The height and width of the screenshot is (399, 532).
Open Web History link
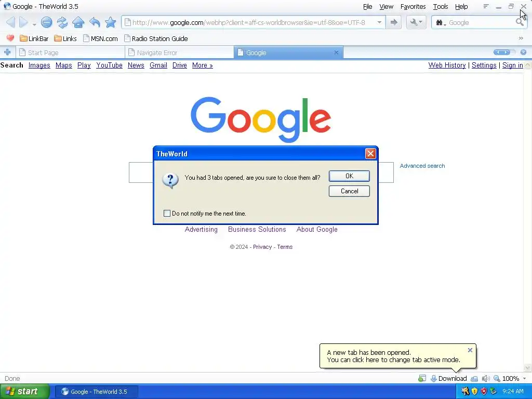tap(447, 65)
